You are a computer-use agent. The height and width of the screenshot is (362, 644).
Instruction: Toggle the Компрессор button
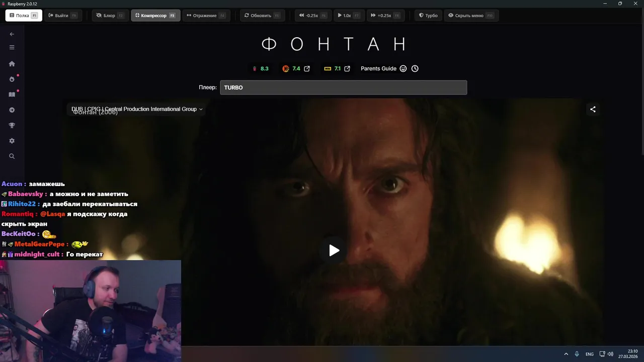(155, 16)
